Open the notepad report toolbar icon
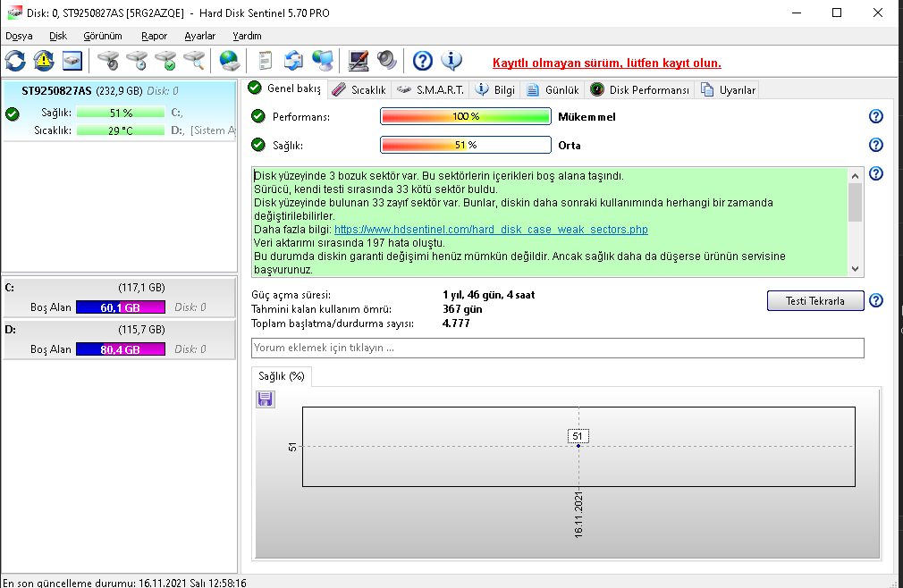The image size is (903, 588). 265,61
